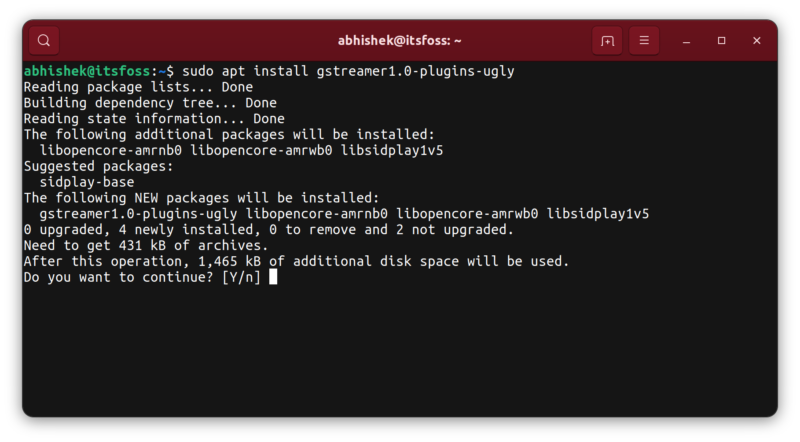Click the 'After this operation' disk space line
The width and height of the screenshot is (800, 442).
tap(296, 261)
